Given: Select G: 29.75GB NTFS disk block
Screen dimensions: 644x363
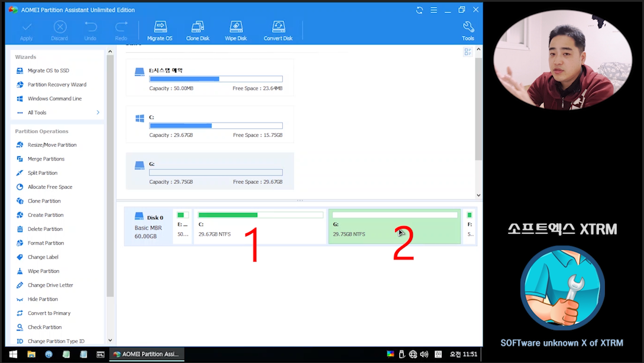Looking at the screenshot, I should [394, 226].
